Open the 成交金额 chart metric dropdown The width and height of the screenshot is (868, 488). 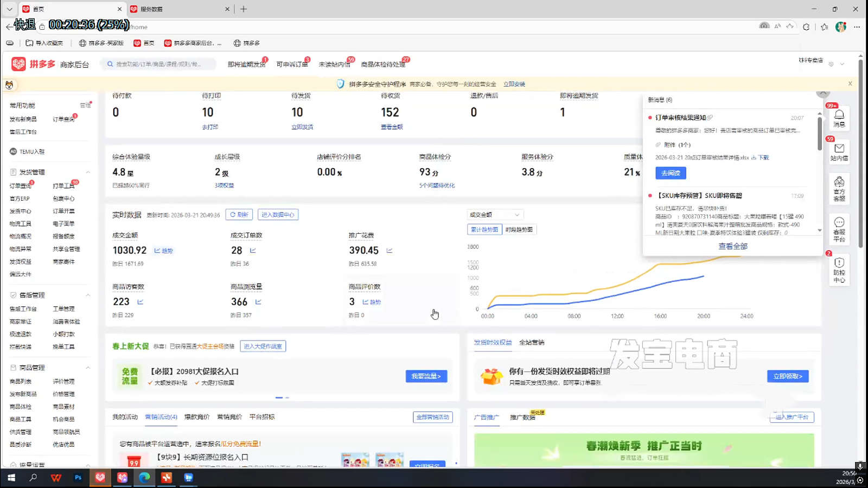pos(494,215)
